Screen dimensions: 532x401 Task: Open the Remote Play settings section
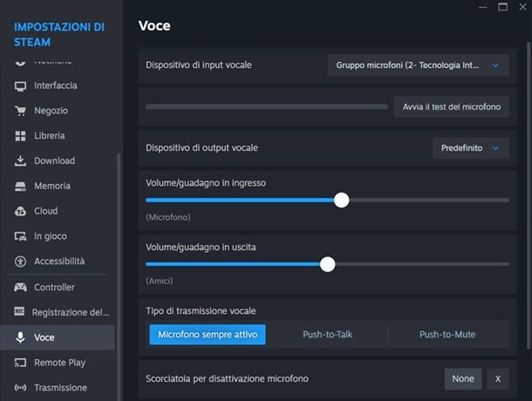58,363
